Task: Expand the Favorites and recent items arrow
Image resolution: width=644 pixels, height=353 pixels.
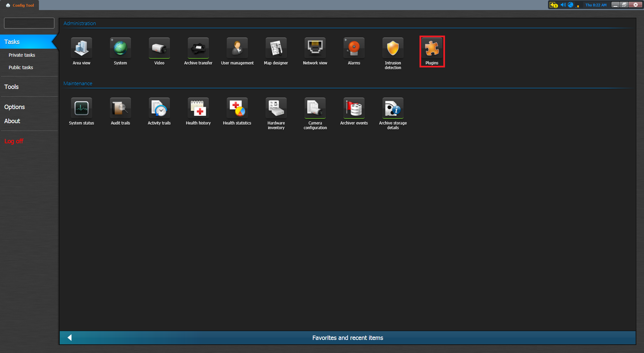Action: pyautogui.click(x=69, y=338)
